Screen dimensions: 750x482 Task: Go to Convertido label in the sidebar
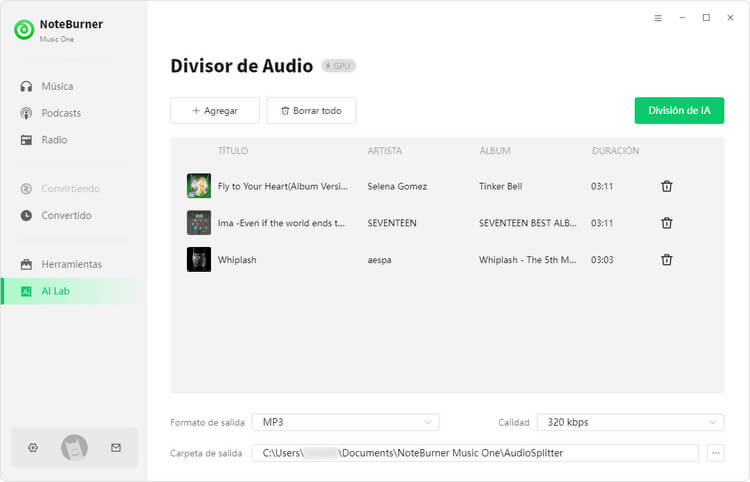66,216
